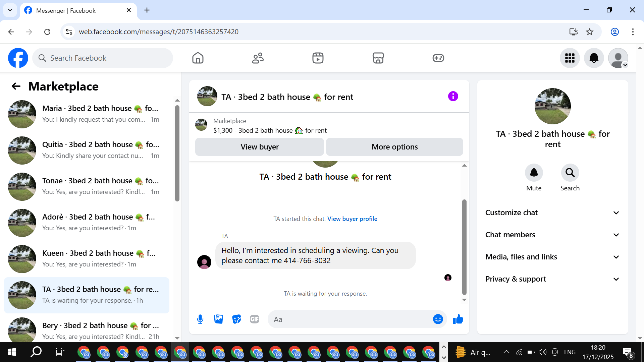Mute this conversation
Screen dimensions: 644x362
click(x=534, y=173)
